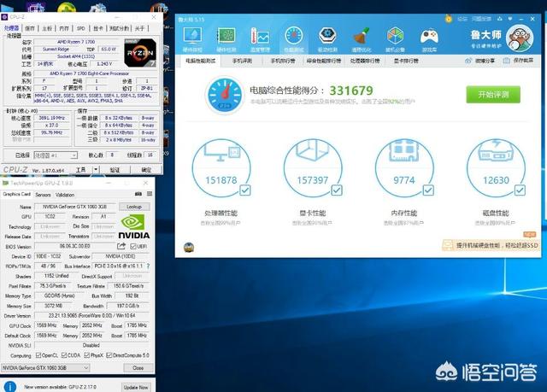The width and height of the screenshot is (547, 392).
Task: Click the GPU-Z screenshot camera icon
Action: (138, 194)
